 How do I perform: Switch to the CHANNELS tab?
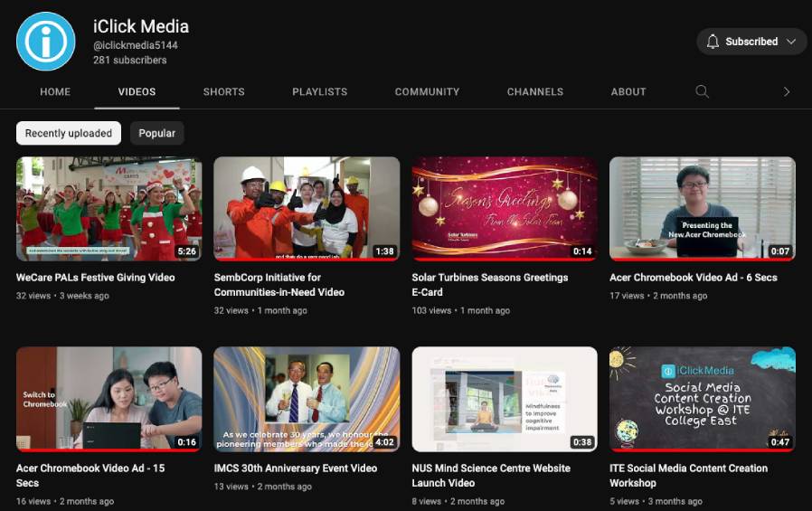[535, 91]
